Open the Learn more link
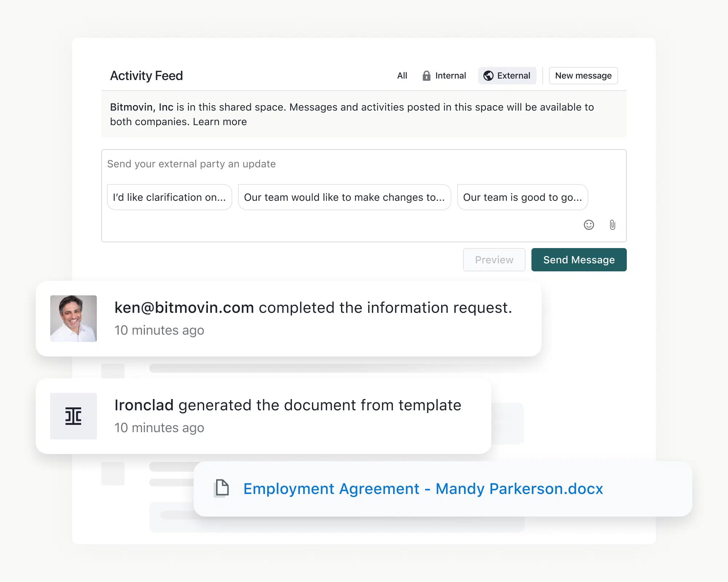Image resolution: width=728 pixels, height=582 pixels. tap(219, 121)
